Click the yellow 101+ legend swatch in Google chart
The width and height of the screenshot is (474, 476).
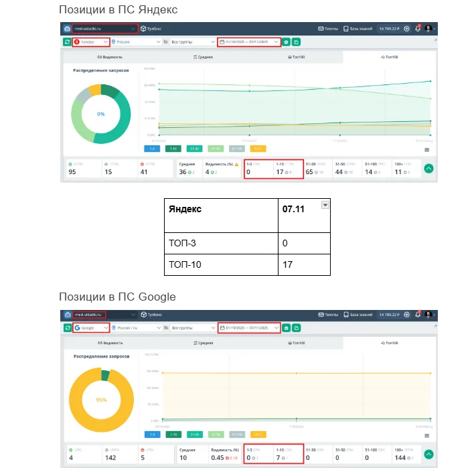click(x=258, y=434)
